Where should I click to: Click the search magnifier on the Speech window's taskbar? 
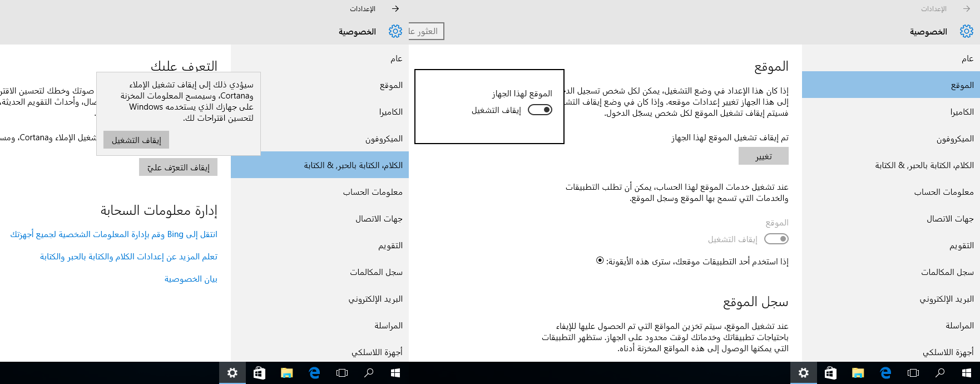click(369, 373)
